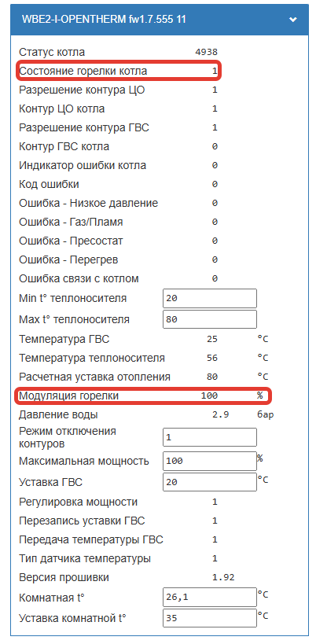Viewport: 316px width, 644px height.
Task: Select the Максимальная мощность input box
Action: [x=210, y=461]
